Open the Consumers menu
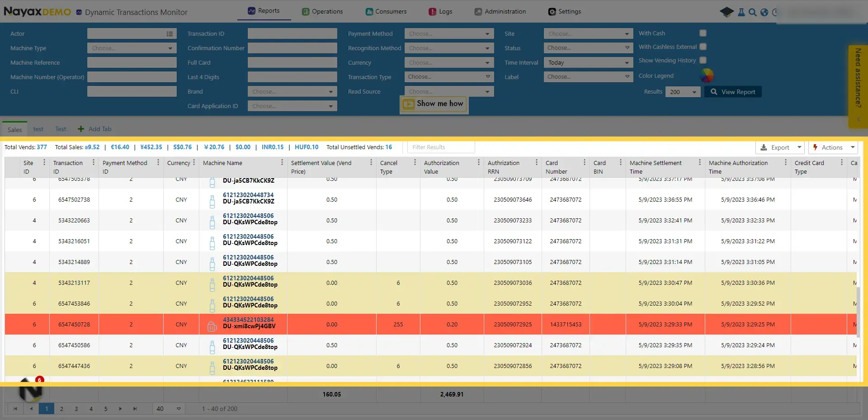 (386, 12)
